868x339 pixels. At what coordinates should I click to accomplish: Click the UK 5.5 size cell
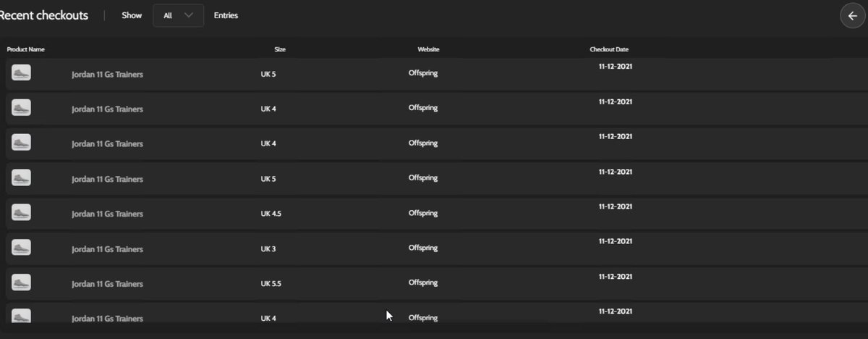[x=271, y=284]
